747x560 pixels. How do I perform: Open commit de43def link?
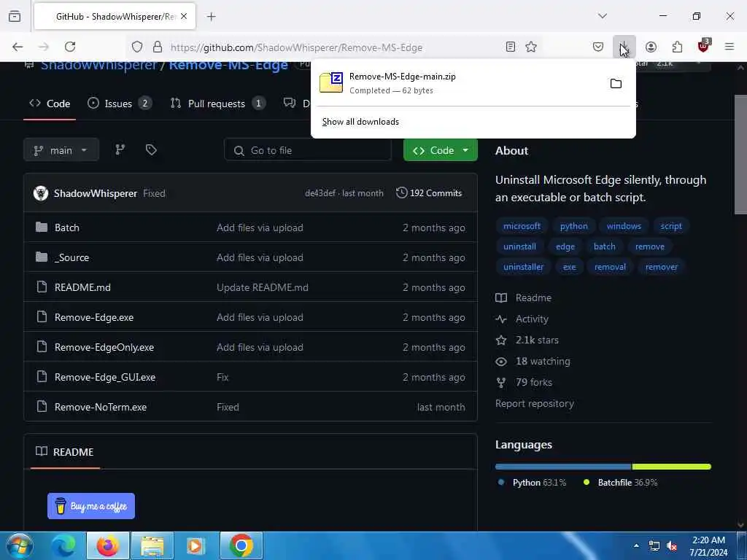click(x=320, y=193)
